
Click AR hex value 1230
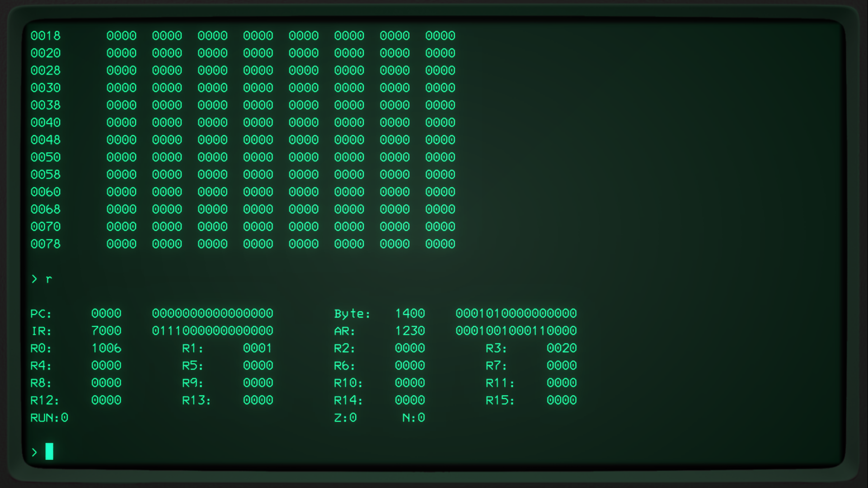point(410,331)
